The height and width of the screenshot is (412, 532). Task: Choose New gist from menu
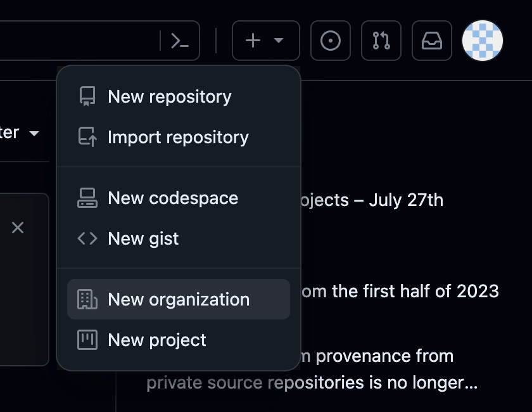(143, 238)
